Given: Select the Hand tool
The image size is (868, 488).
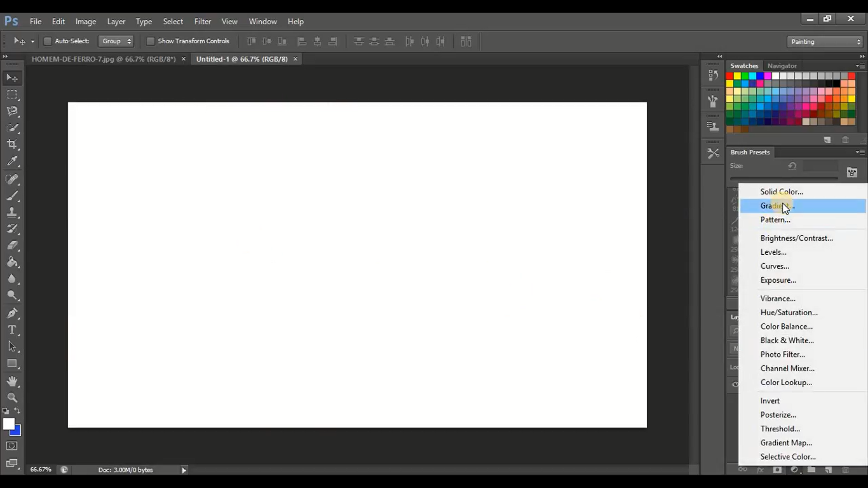Looking at the screenshot, I should pos(12,381).
